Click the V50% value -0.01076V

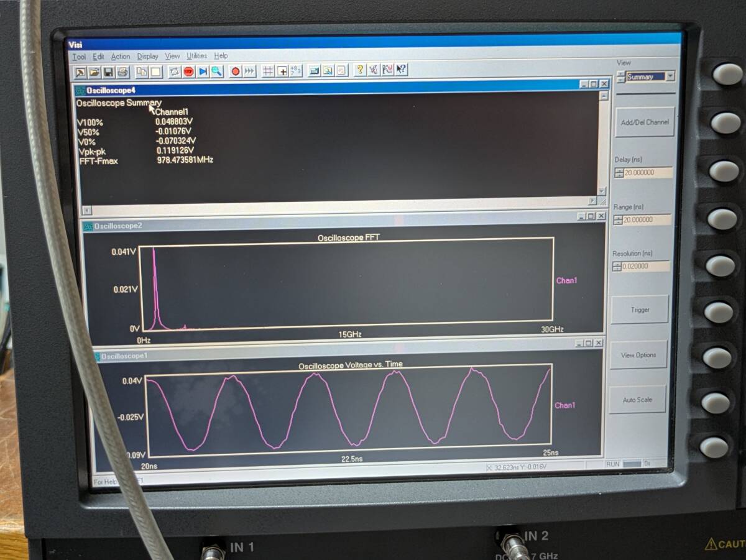[173, 132]
